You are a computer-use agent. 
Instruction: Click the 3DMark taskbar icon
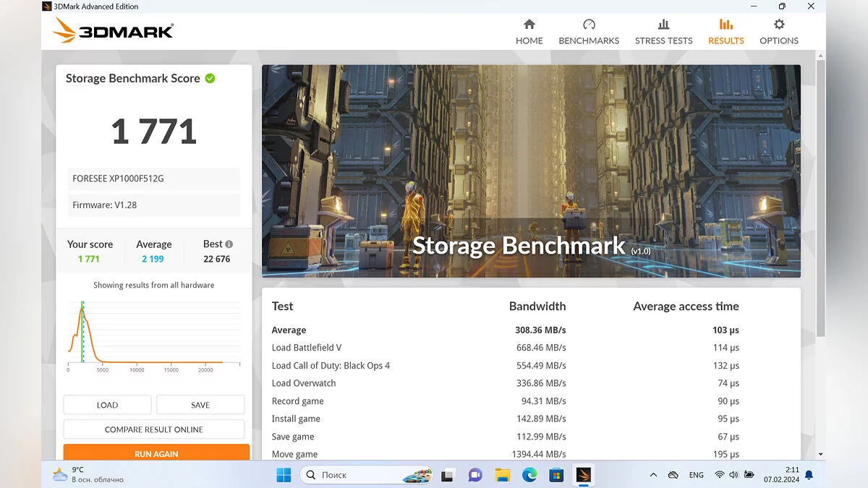(583, 475)
